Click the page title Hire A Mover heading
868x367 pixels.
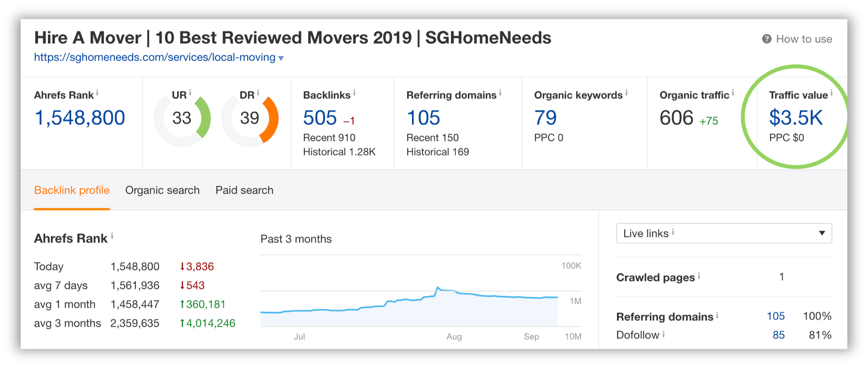tap(293, 38)
